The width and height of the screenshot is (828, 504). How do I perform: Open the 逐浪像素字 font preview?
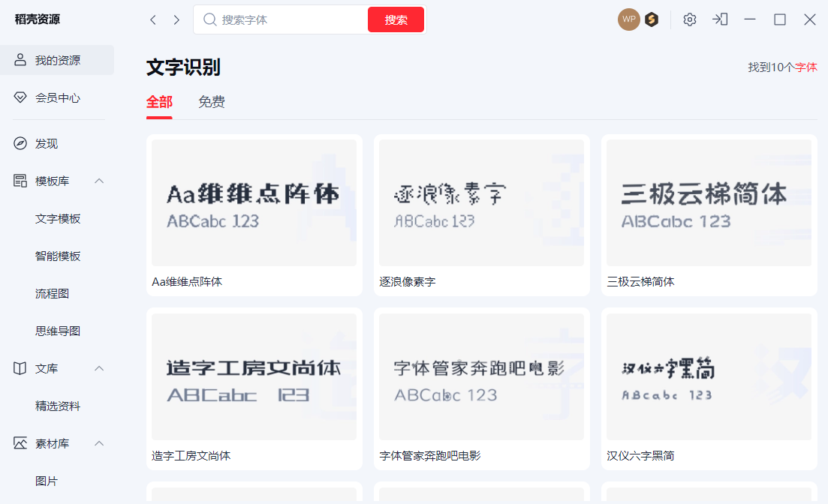click(x=482, y=202)
